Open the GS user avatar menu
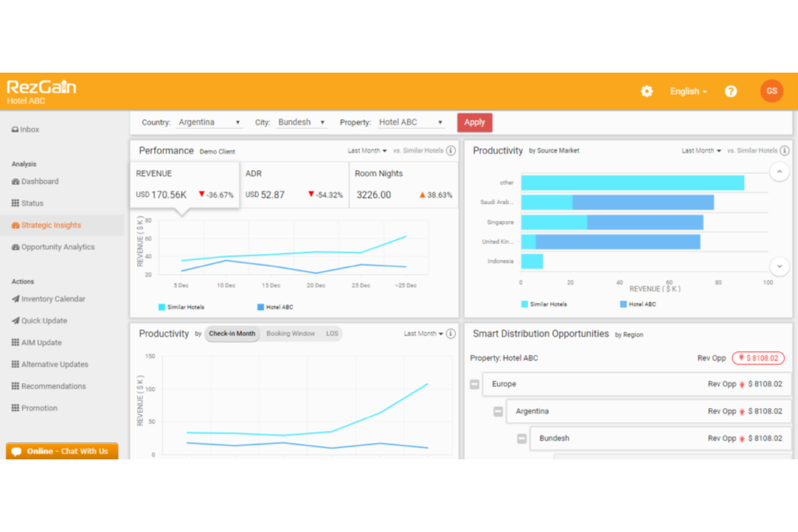Screen dimensions: 798x532 pyautogui.click(x=772, y=91)
